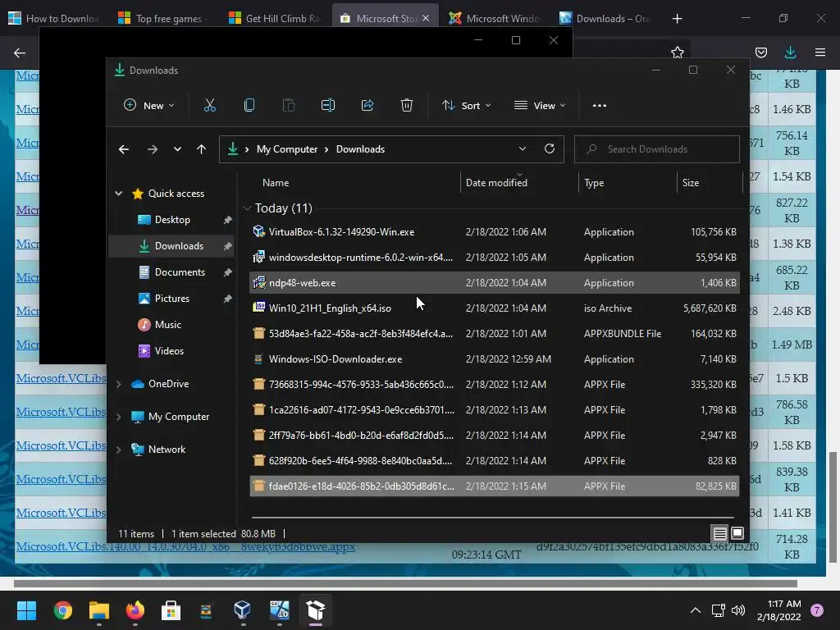Viewport: 840px width, 630px height.
Task: Open a new Firefox tab
Action: click(x=677, y=19)
